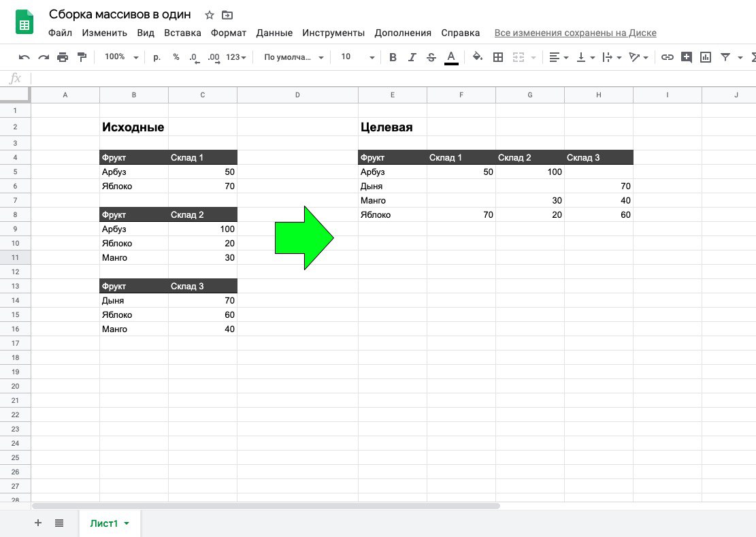Open the text color picker

(x=450, y=57)
